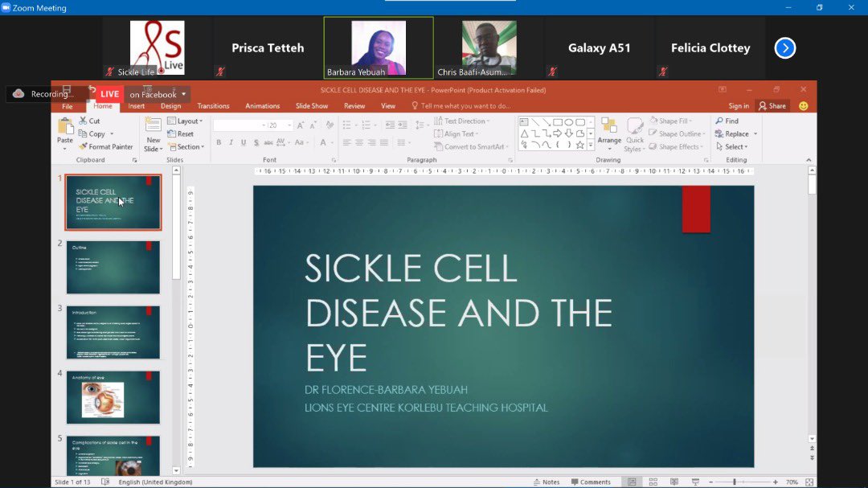Viewport: 868px width, 488px height.
Task: Align text left
Action: click(346, 143)
